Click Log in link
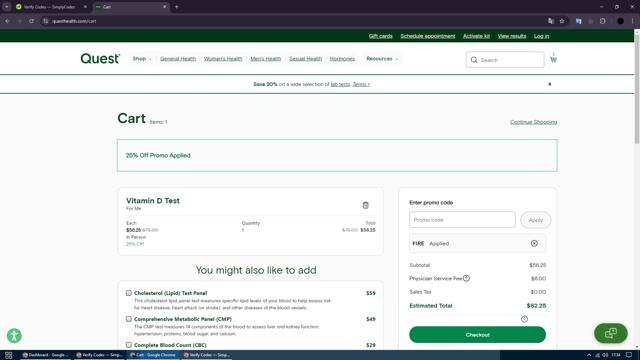Screen dimensions: 640x360 (x=541, y=36)
